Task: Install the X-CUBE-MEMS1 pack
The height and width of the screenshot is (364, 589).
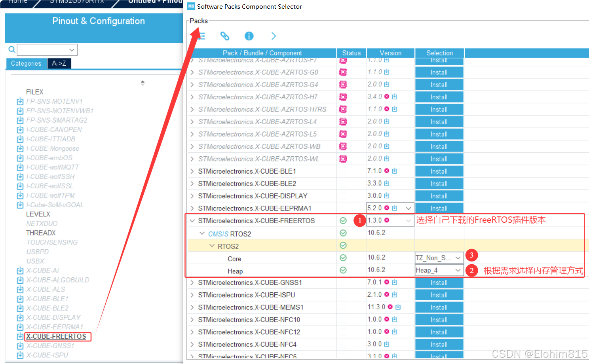Action: 439,307
